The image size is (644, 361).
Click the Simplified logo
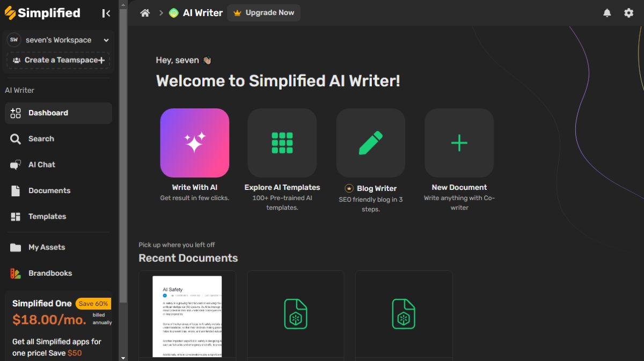click(x=42, y=13)
